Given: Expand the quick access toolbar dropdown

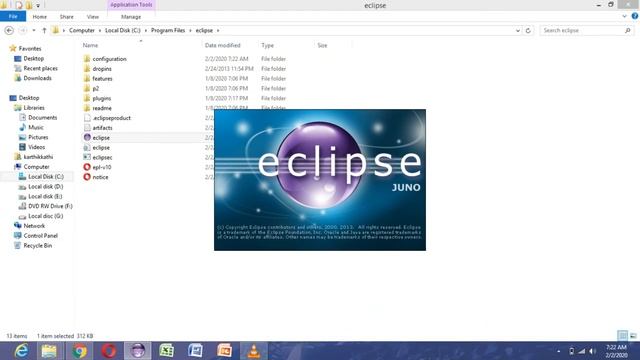Looking at the screenshot, I should (x=38, y=5).
